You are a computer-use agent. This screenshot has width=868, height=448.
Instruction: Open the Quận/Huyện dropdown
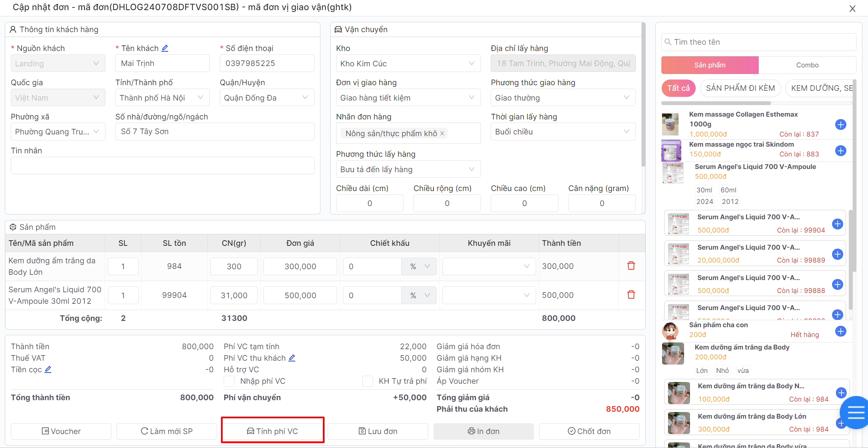point(267,98)
